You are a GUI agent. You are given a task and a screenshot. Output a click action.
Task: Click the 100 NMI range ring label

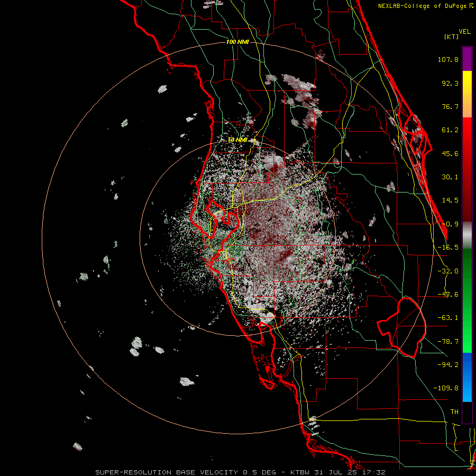pyautogui.click(x=237, y=42)
